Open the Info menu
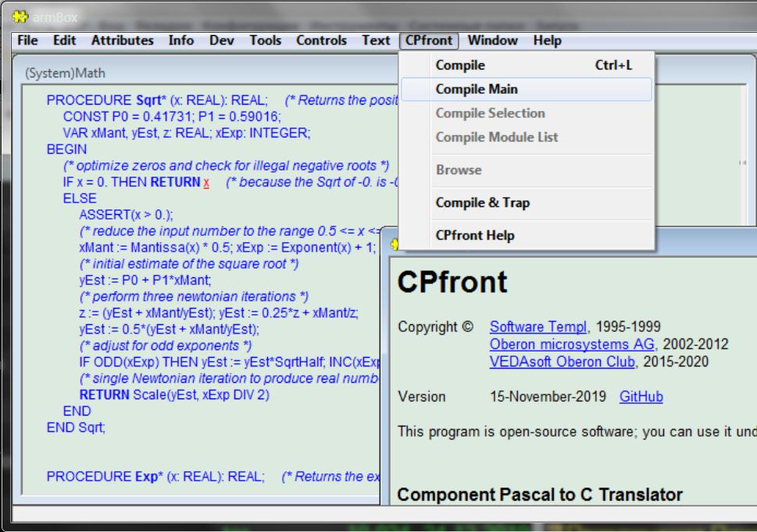 click(x=181, y=41)
